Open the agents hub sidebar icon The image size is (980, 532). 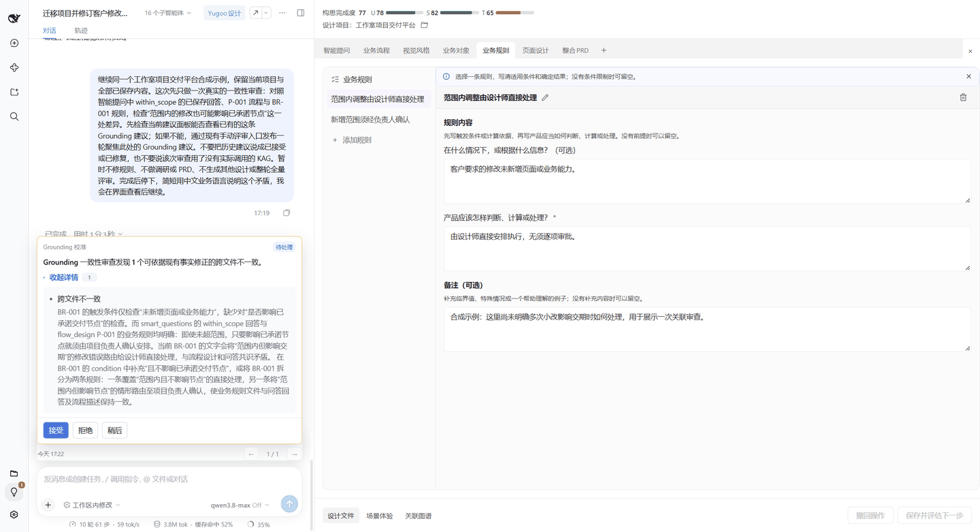tap(14, 67)
